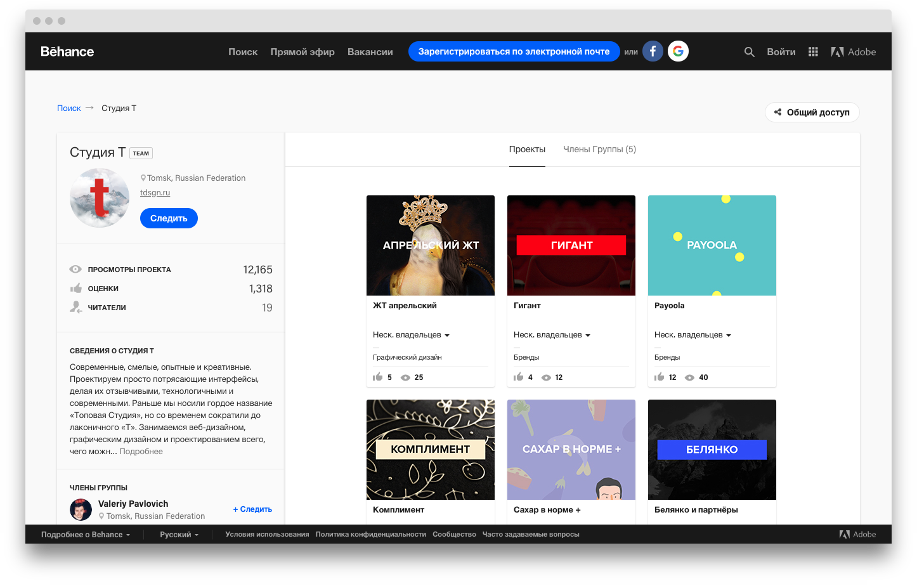Image resolution: width=917 pixels, height=588 pixels.
Task: Click Графический дизайн category label
Action: tap(407, 358)
